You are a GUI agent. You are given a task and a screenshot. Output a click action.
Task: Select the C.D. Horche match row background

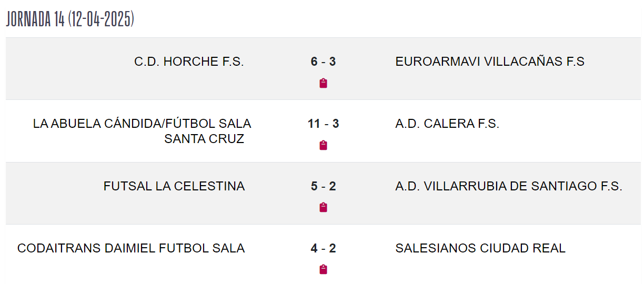(x=323, y=69)
